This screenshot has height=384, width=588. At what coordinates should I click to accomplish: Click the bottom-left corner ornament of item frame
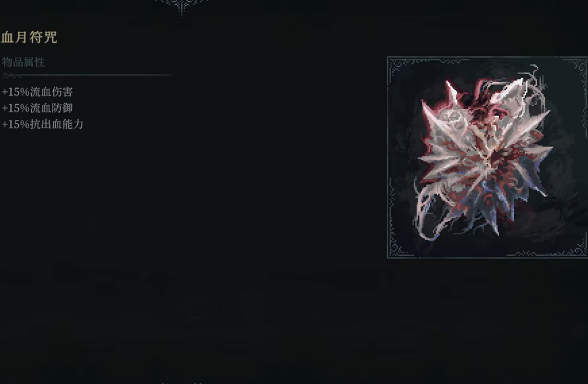pos(399,247)
